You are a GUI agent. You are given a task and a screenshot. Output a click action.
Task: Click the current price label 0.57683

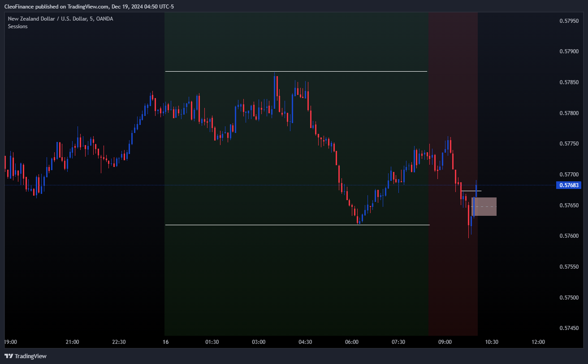pos(568,185)
